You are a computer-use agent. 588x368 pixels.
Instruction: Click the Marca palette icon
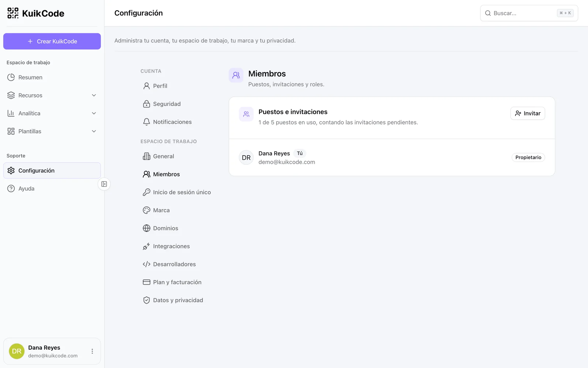pyautogui.click(x=146, y=210)
